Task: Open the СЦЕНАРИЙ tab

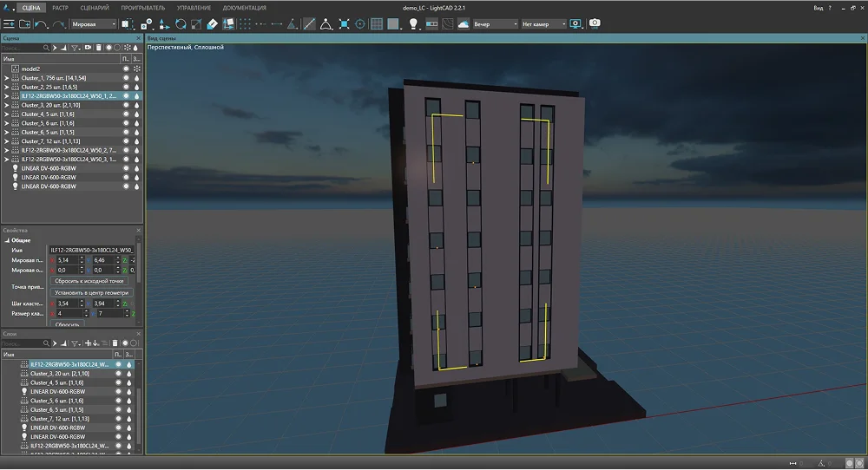Action: click(x=94, y=7)
